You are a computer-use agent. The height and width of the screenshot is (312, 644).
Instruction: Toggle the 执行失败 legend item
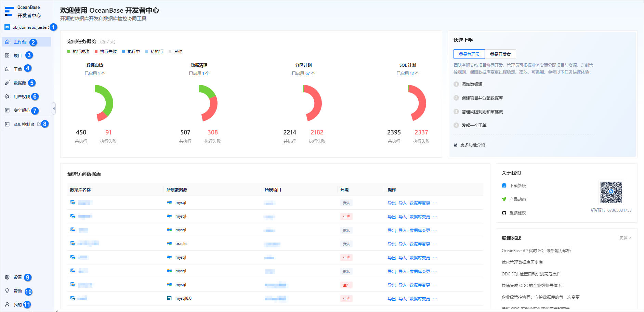[x=106, y=51]
